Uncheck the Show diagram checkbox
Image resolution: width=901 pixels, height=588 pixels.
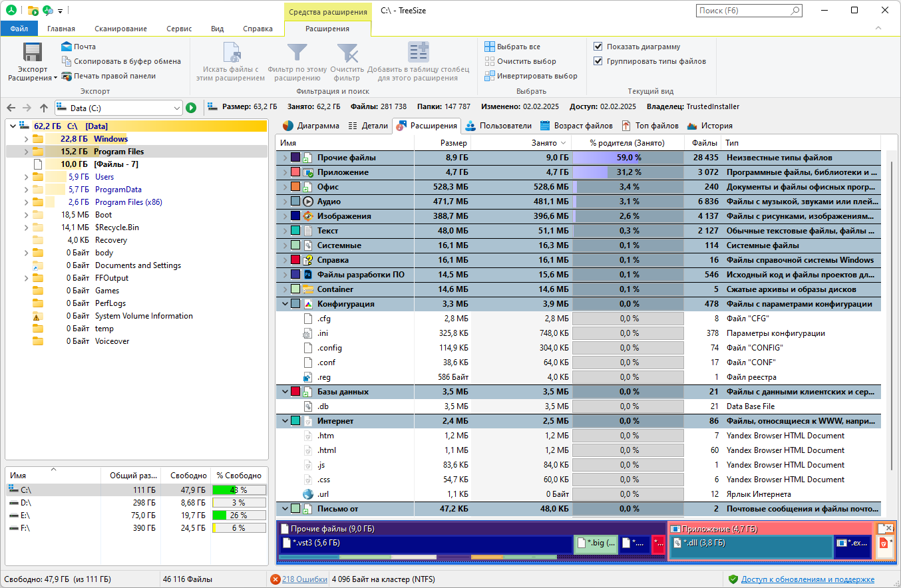598,47
